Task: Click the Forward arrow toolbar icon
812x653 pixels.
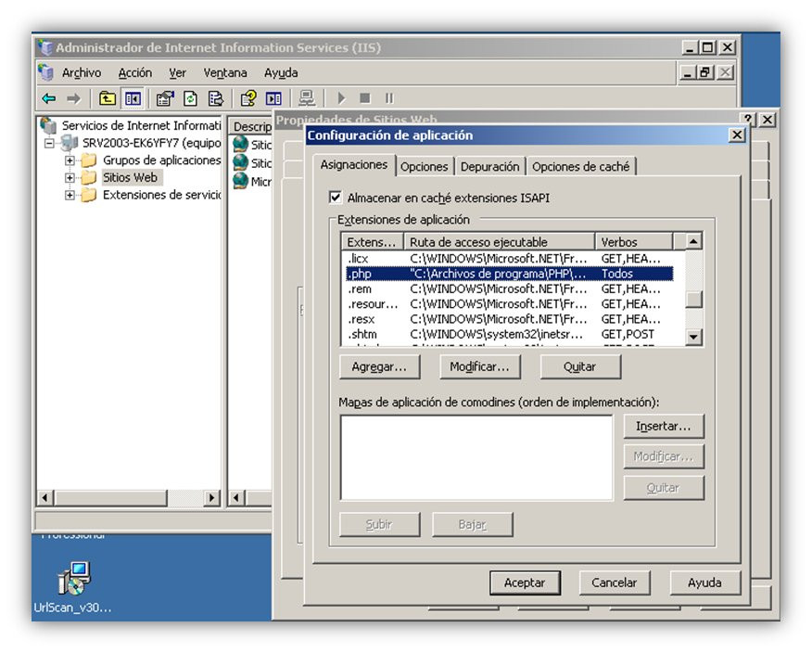Action: point(74,98)
